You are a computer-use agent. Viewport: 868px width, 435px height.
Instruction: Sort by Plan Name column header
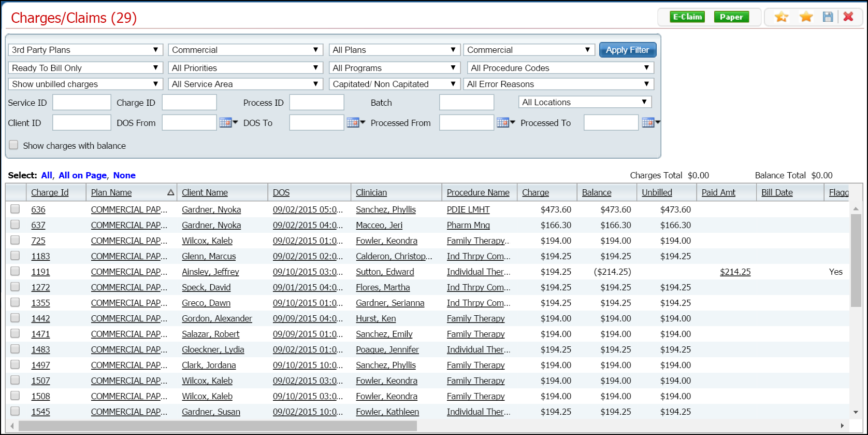[x=111, y=193]
